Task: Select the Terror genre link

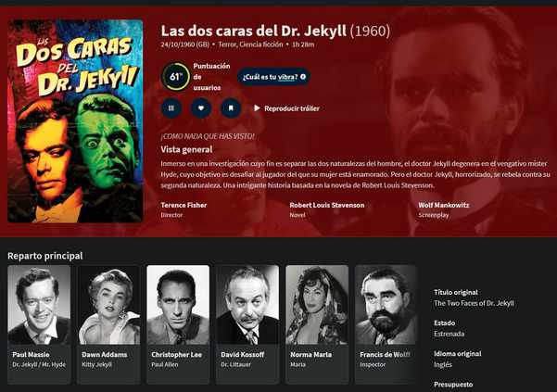Action: pyautogui.click(x=227, y=44)
